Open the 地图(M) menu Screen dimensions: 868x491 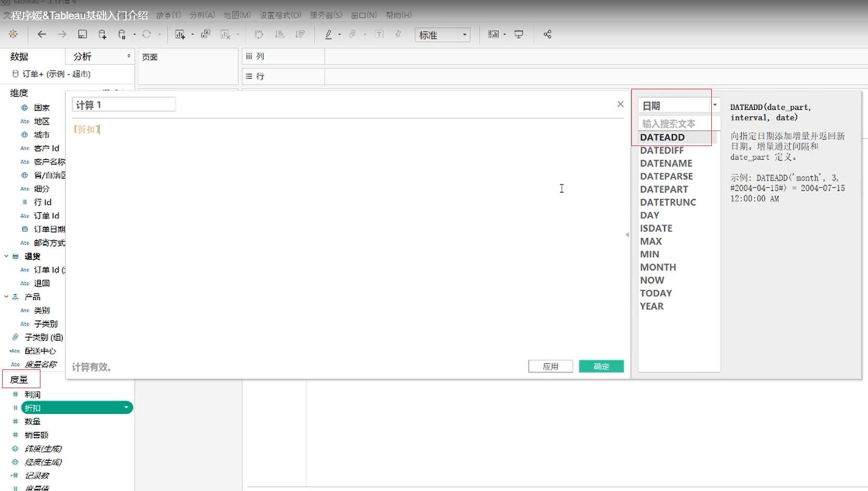(x=237, y=15)
